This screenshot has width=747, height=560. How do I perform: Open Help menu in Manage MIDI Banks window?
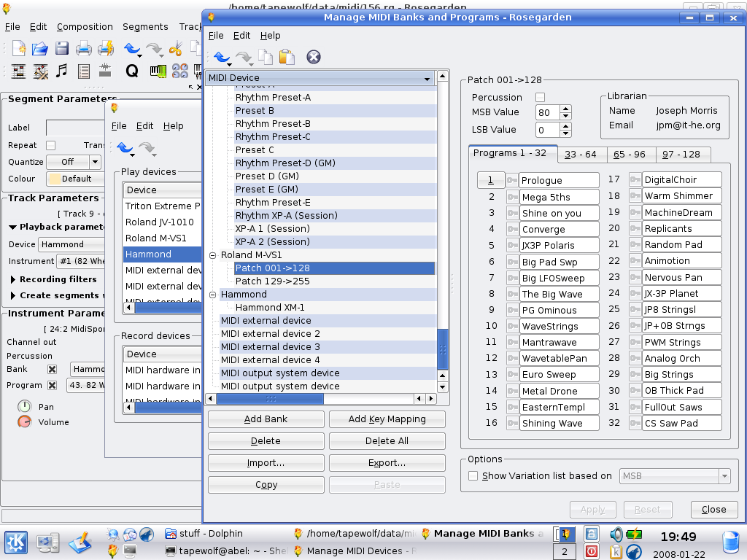270,36
